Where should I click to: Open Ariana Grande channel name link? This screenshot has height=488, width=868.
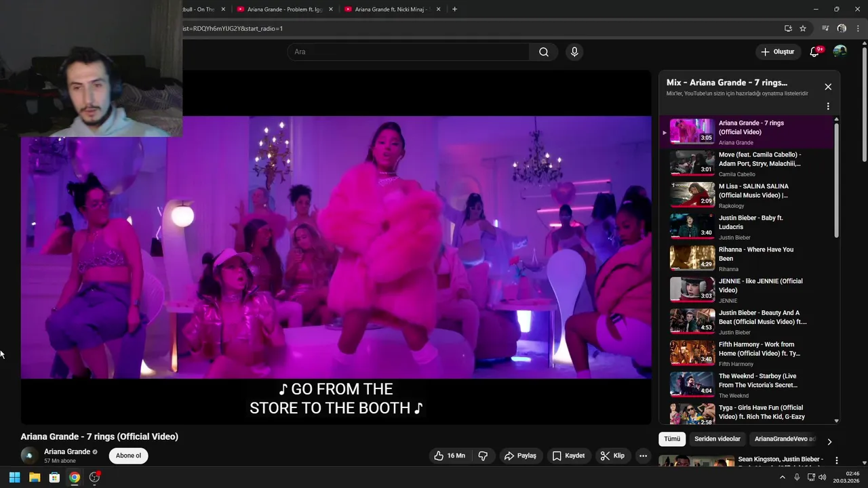pyautogui.click(x=67, y=451)
